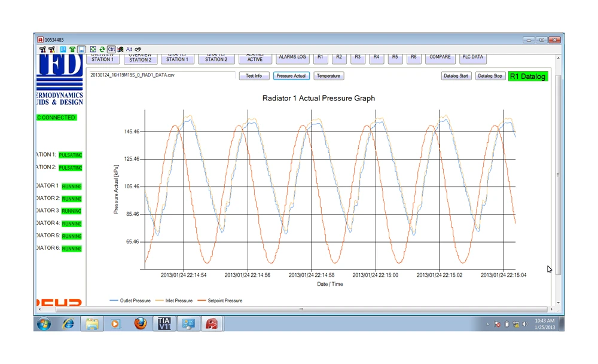This screenshot has width=598, height=364.
Task: Show the Temperature graph
Action: 328,76
